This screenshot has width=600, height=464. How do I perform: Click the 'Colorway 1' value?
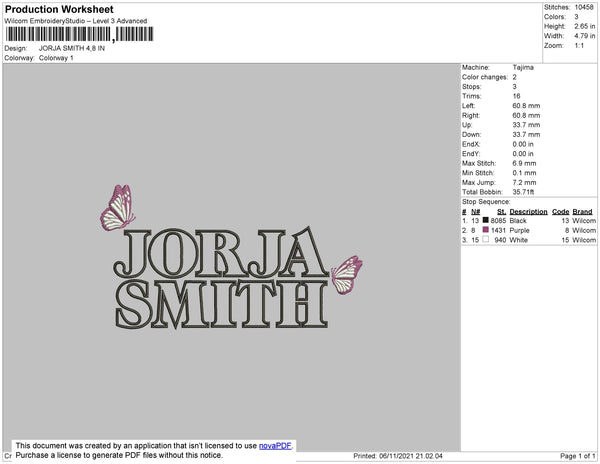[x=56, y=58]
